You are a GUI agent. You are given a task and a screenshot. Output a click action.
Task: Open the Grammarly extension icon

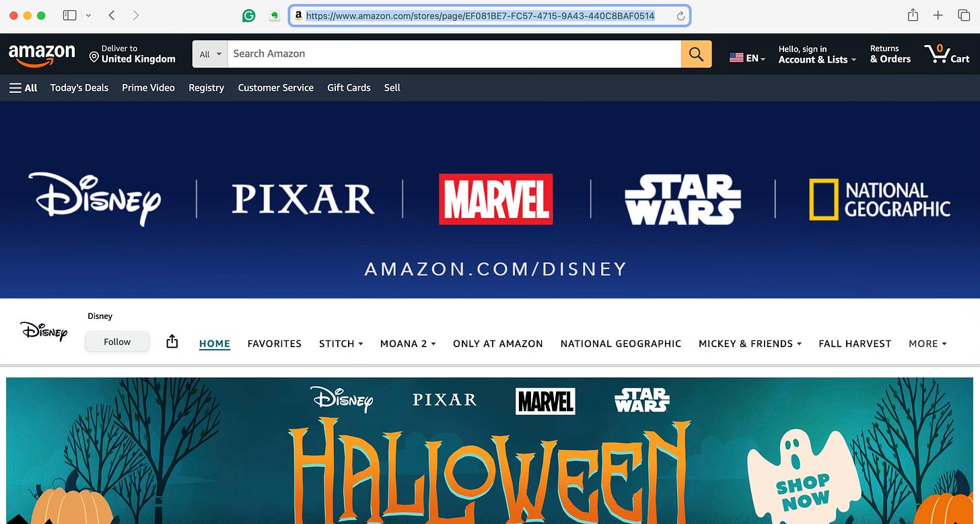tap(249, 15)
